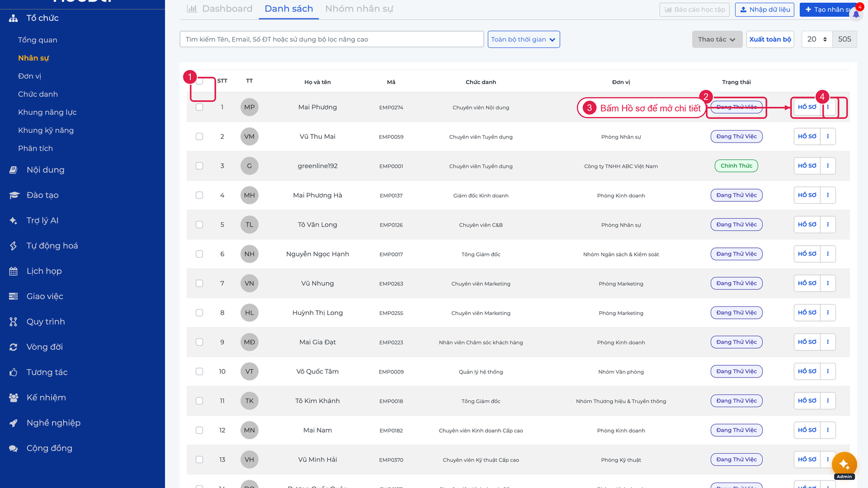The height and width of the screenshot is (488, 868).
Task: Open Phân tích in the sidebar
Action: click(x=35, y=149)
